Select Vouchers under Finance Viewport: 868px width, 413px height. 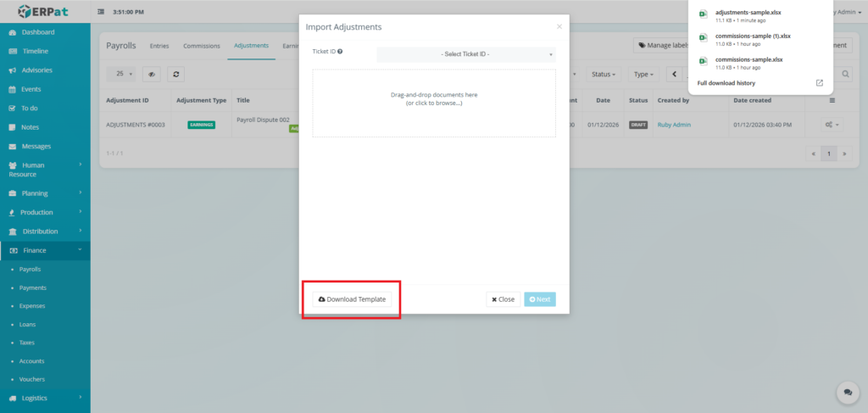click(x=32, y=379)
